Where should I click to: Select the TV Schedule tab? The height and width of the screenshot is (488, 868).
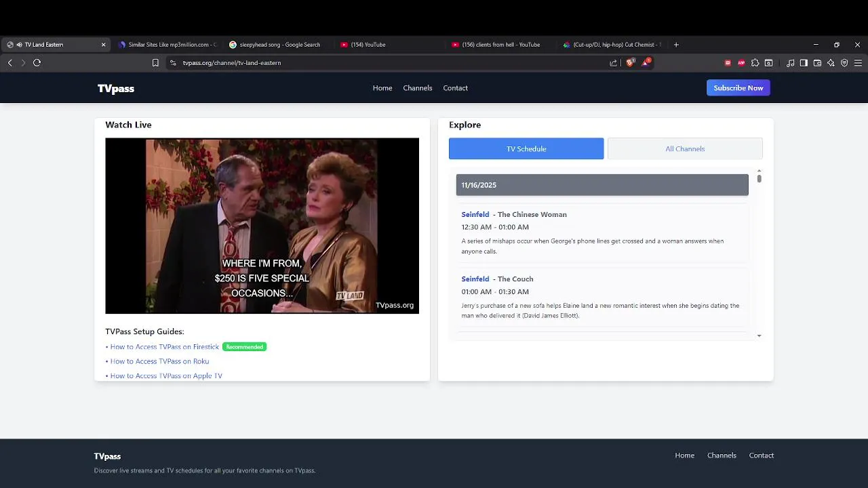(x=526, y=148)
